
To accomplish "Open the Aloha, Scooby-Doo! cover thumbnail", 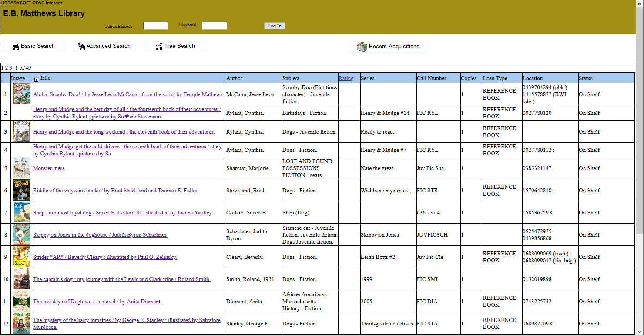I will (x=22, y=94).
